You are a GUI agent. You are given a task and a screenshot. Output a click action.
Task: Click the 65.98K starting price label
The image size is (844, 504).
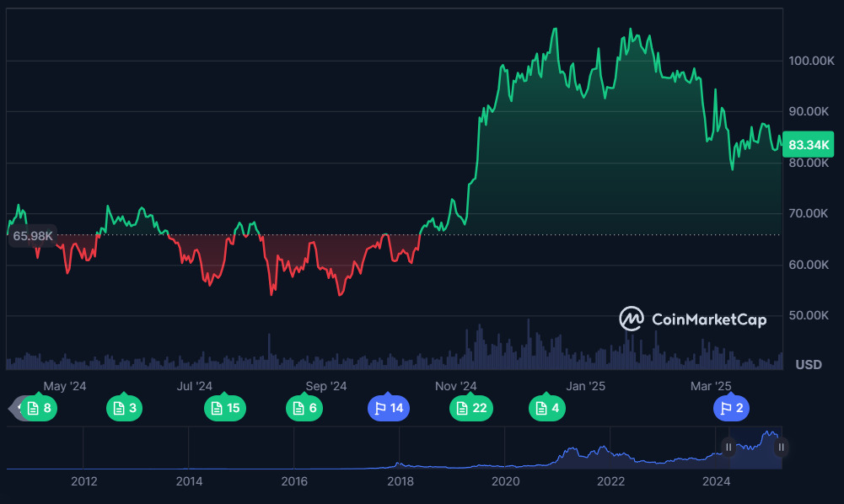point(32,236)
